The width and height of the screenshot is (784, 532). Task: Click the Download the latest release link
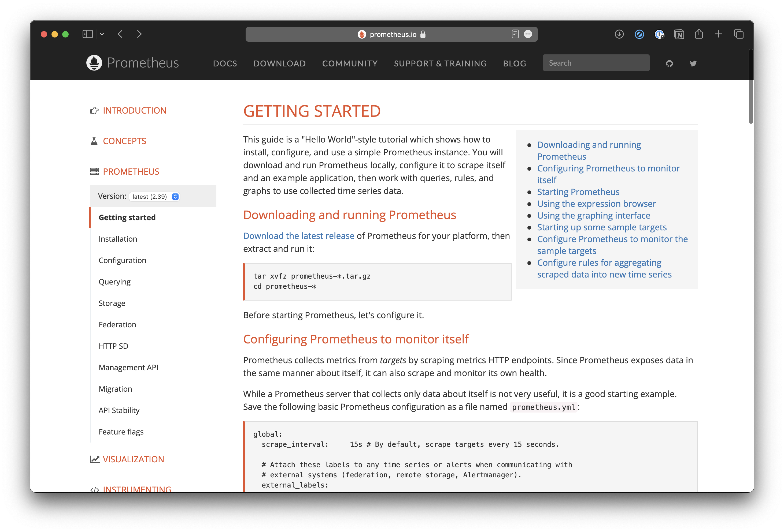pyautogui.click(x=298, y=236)
